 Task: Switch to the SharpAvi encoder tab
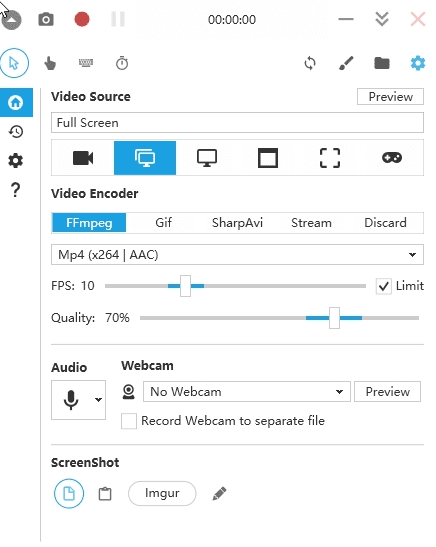(x=237, y=223)
